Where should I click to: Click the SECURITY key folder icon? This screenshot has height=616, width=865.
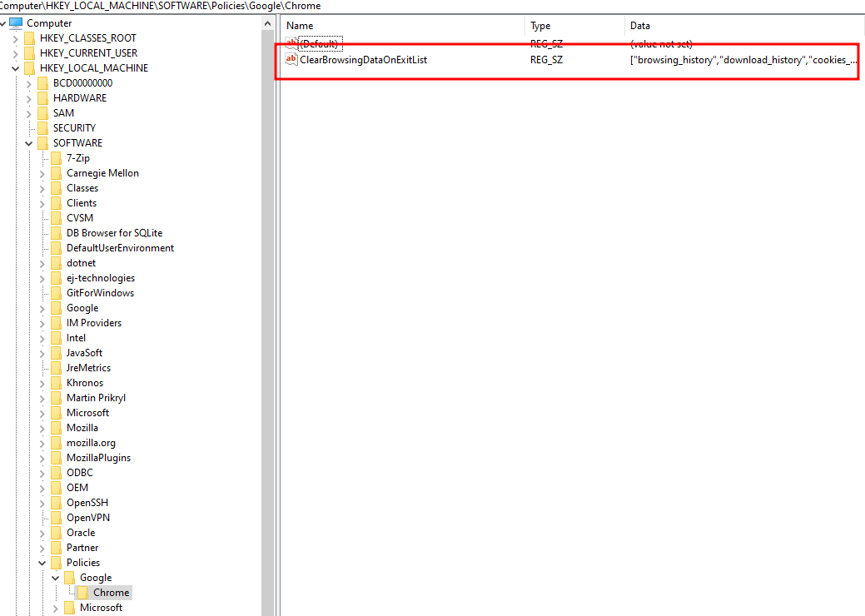(x=43, y=128)
